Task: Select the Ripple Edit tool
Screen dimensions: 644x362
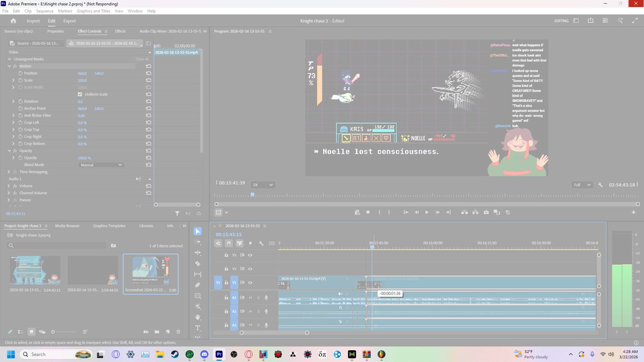Action: (197, 253)
